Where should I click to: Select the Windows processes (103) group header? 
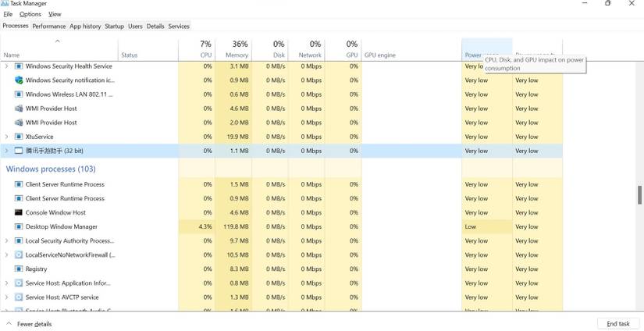(51, 169)
